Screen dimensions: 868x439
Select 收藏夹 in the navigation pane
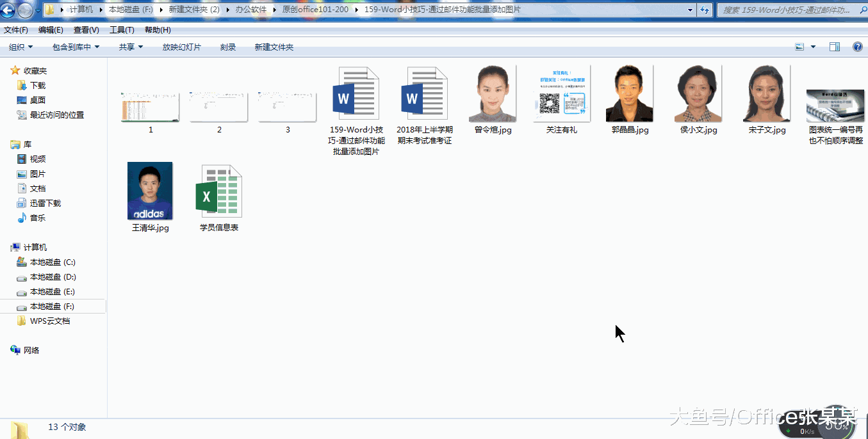(x=35, y=70)
